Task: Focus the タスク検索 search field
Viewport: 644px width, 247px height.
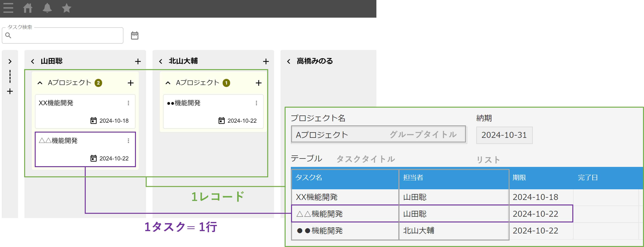Action: [x=62, y=35]
